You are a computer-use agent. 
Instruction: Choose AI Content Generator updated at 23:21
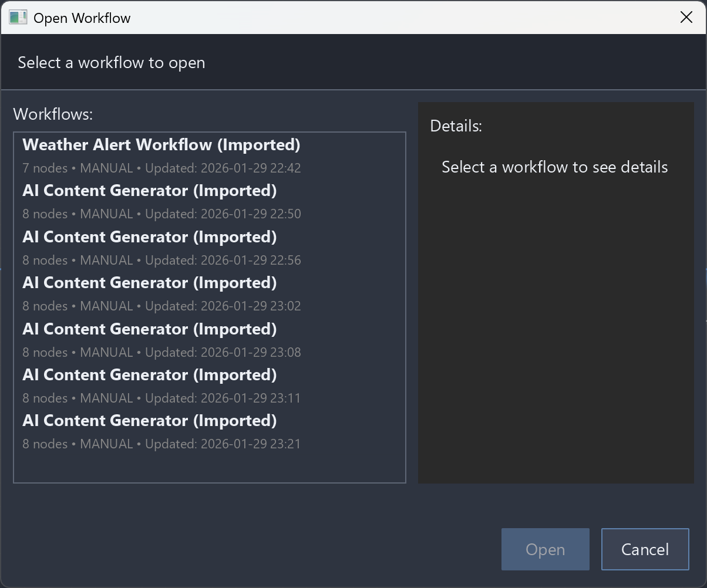pos(150,421)
